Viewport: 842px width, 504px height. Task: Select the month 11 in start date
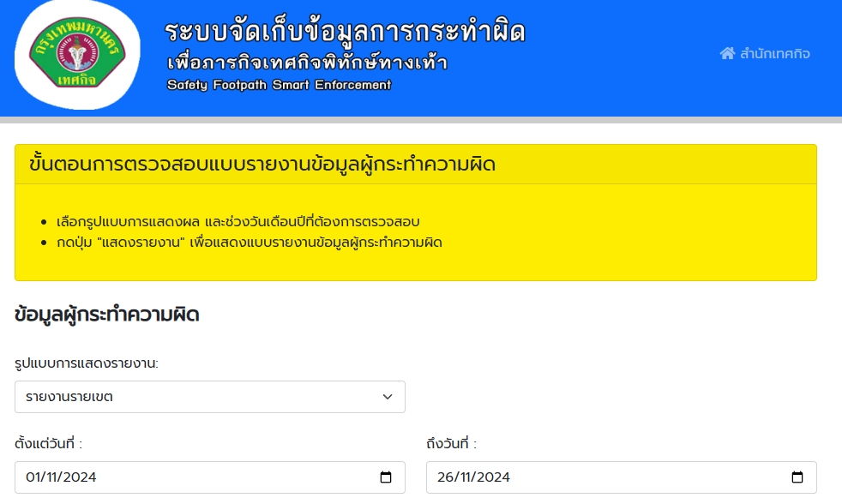click(55, 477)
